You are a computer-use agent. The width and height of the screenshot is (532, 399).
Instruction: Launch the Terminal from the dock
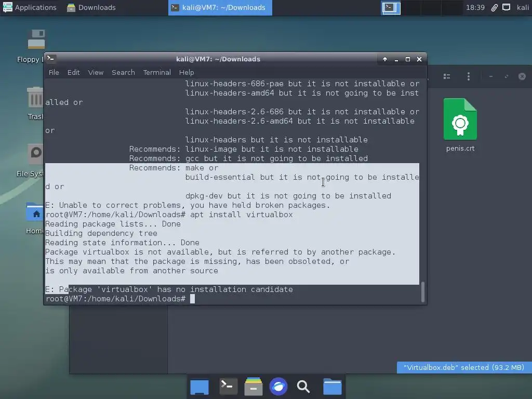(x=228, y=386)
